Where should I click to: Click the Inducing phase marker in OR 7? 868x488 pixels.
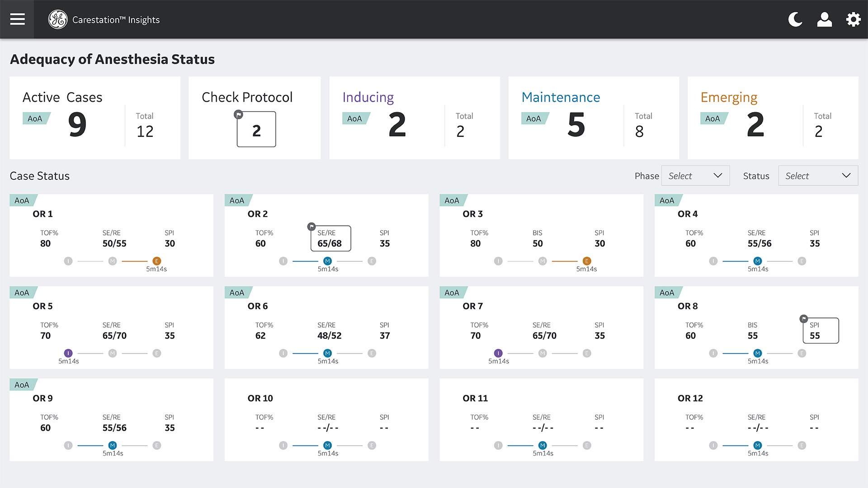coord(498,353)
